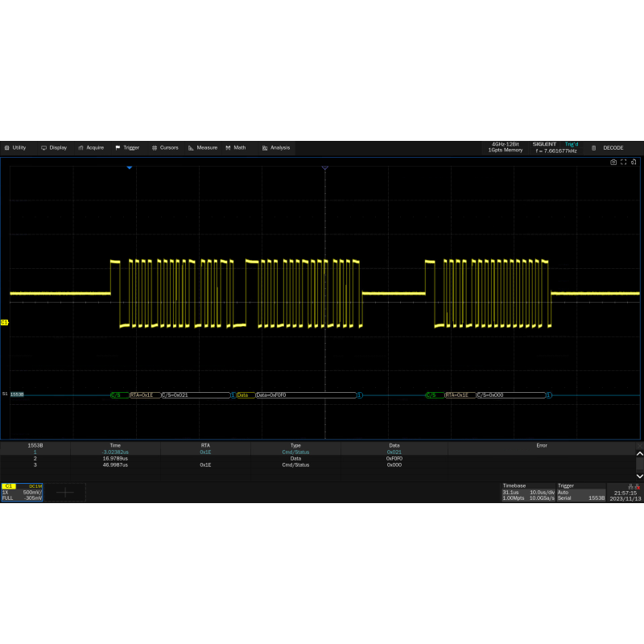This screenshot has height=644, width=644.
Task: Open the Analysis menu
Action: click(275, 148)
